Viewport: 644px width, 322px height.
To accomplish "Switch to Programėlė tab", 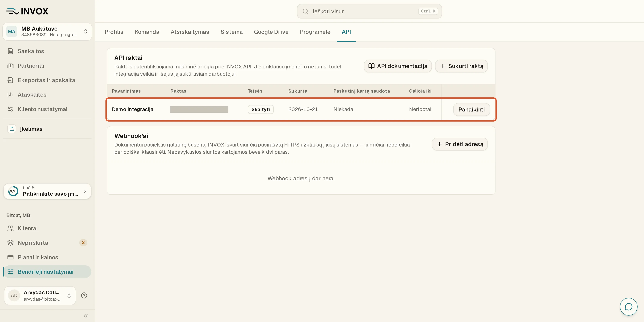I will [x=315, y=32].
